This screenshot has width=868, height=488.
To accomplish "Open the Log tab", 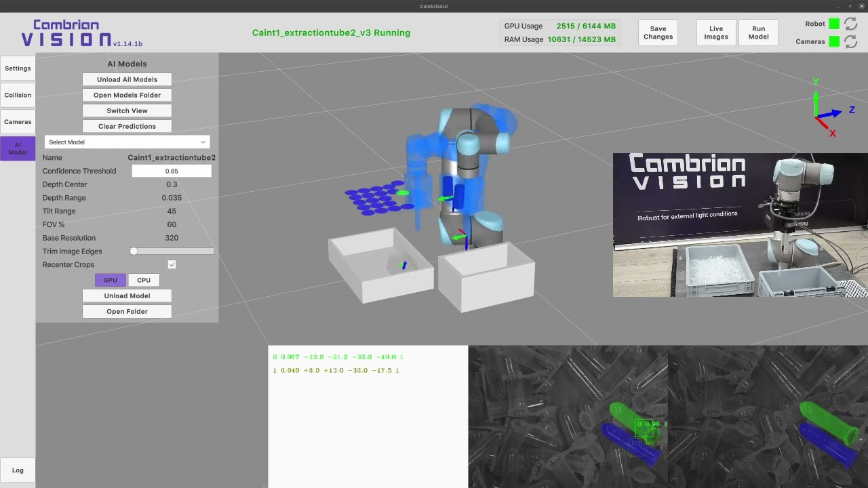I will tap(18, 470).
